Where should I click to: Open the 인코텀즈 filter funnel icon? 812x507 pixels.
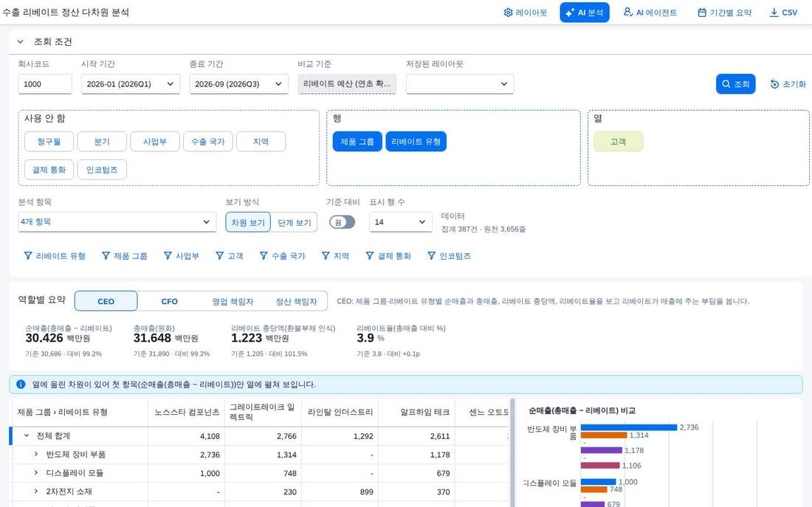(x=431, y=256)
